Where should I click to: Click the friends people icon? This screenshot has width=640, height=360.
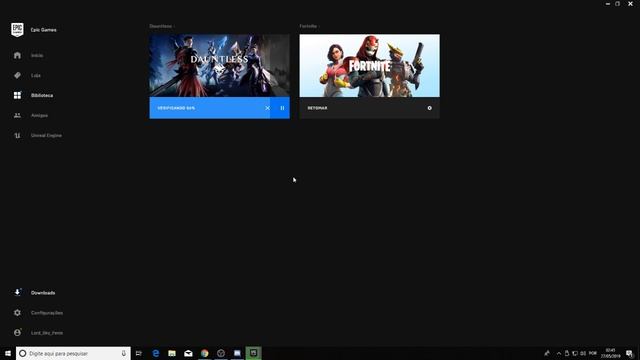[17, 115]
